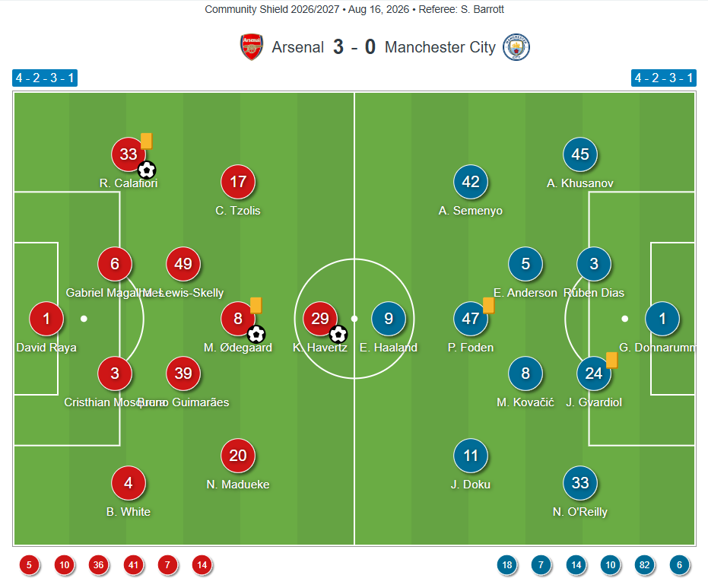Screen dimensions: 708x588
Task: Click Manchester City's 4-2-3-1 formation label
Action: point(664,78)
